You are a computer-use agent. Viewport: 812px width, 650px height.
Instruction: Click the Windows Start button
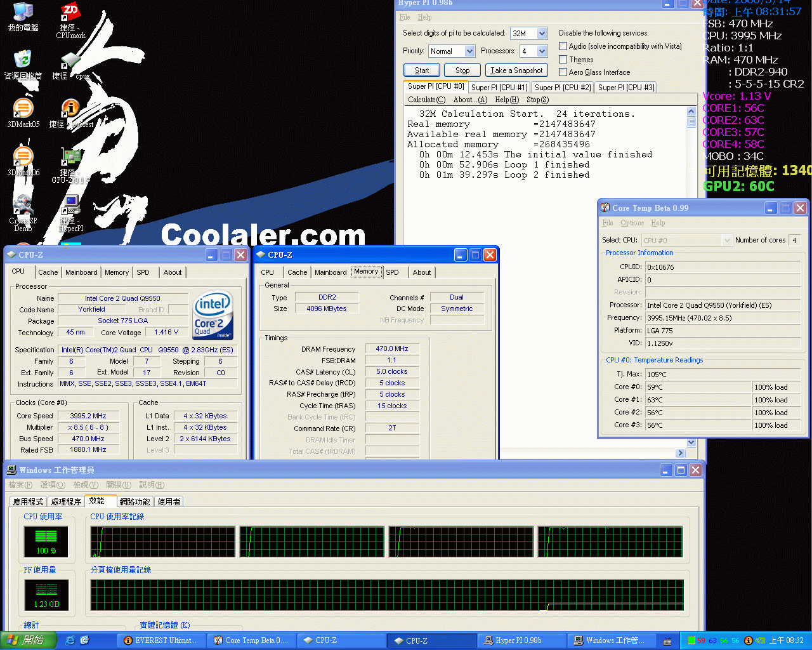[x=29, y=640]
